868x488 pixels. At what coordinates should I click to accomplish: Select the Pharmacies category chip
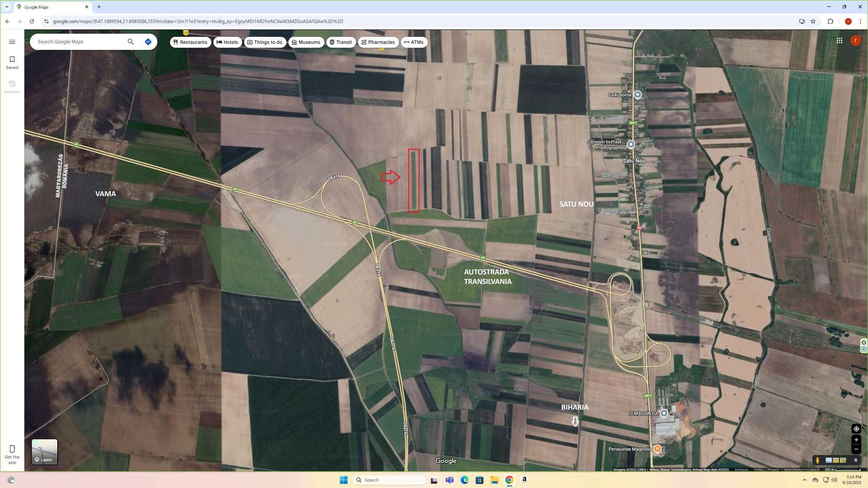tap(378, 42)
